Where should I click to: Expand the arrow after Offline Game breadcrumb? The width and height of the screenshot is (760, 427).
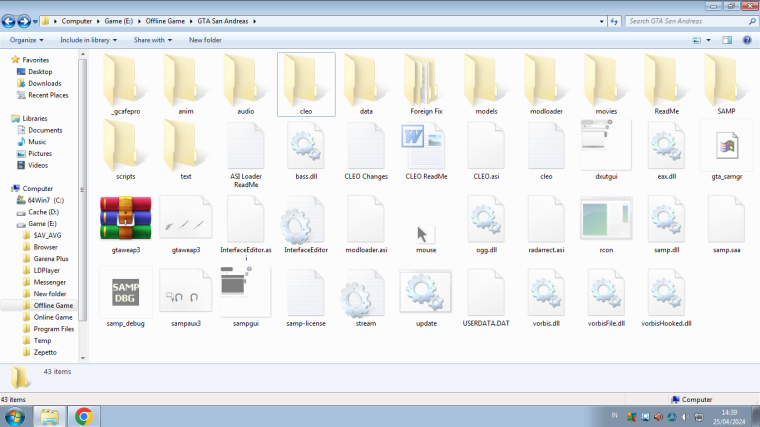[x=191, y=21]
